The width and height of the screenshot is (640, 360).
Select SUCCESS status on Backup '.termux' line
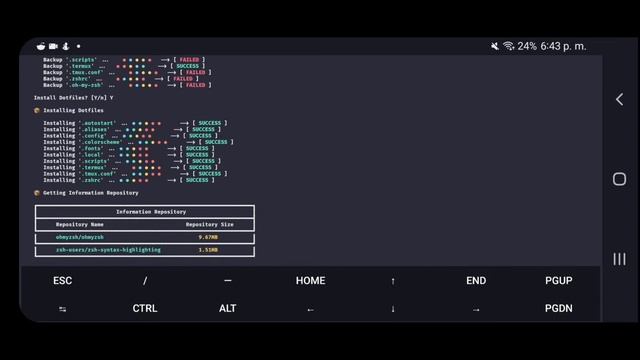pyautogui.click(x=188, y=66)
